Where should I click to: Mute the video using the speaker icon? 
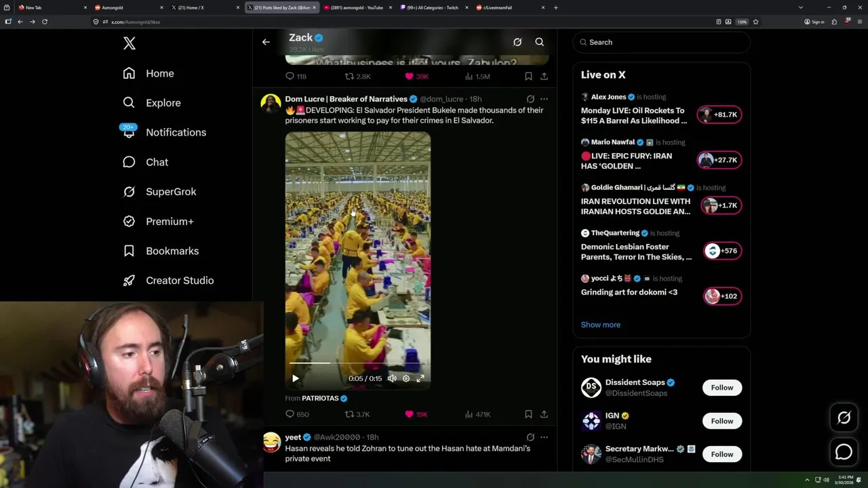[392, 379]
